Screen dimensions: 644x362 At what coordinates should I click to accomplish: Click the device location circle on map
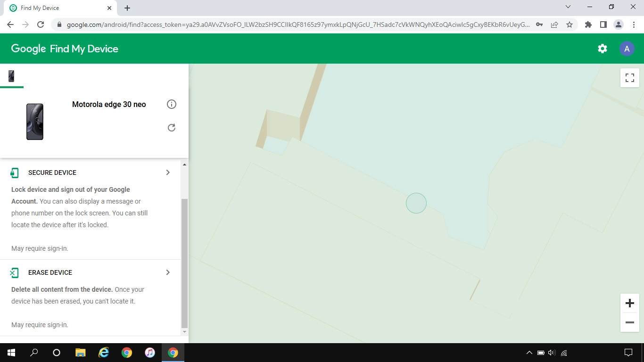pyautogui.click(x=416, y=203)
